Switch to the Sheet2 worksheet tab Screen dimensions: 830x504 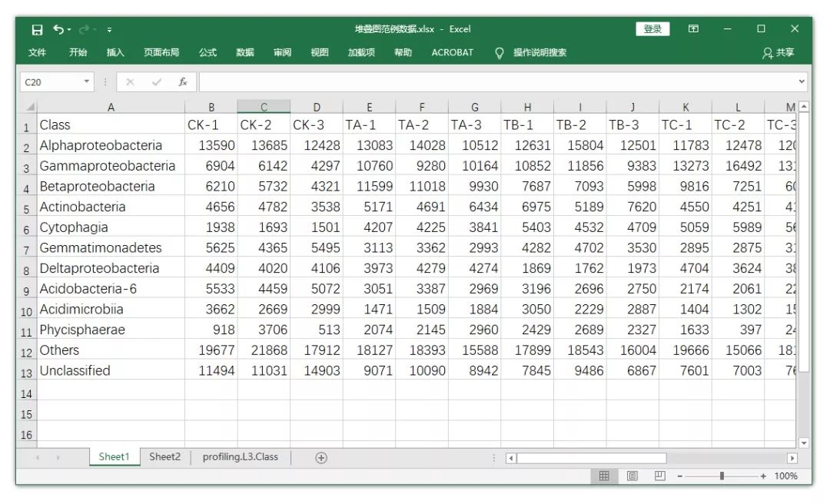pos(164,456)
